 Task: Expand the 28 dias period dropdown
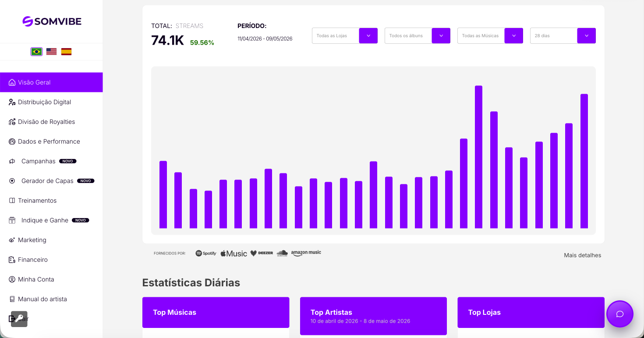(x=563, y=35)
